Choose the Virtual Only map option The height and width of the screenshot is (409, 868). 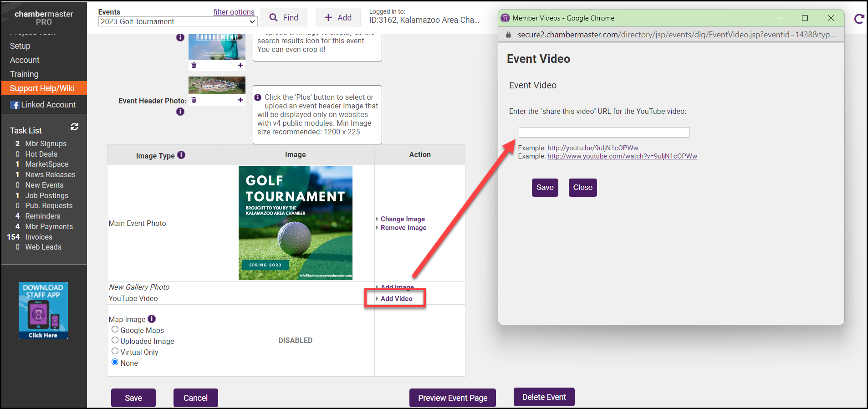115,351
